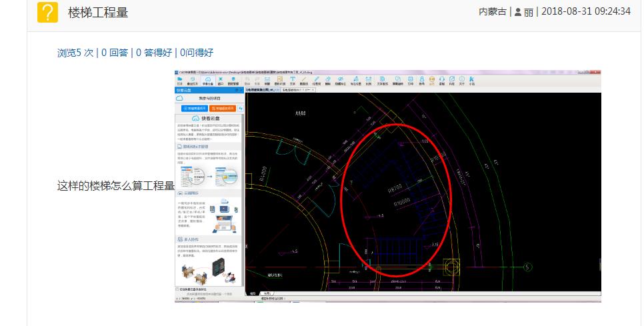Select the text 这样的楼梯怎么算工程量
The width and height of the screenshot is (644, 326).
116,185
